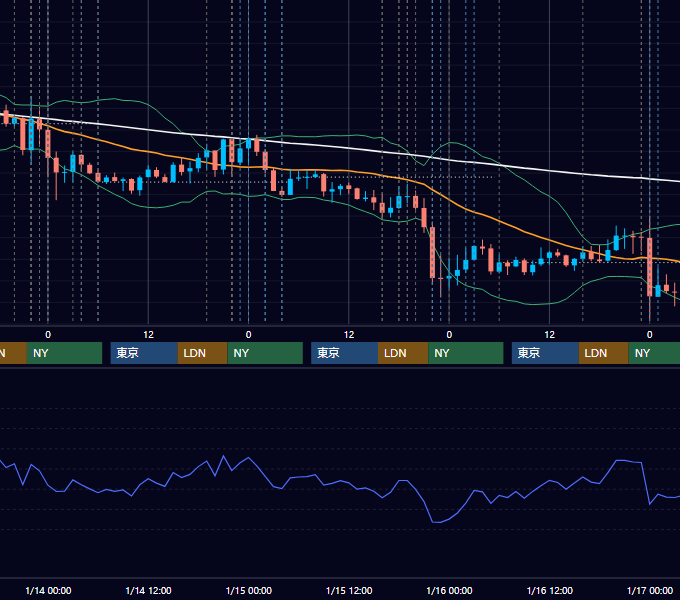Click the 1/17 00:00 date label

pyautogui.click(x=650, y=590)
